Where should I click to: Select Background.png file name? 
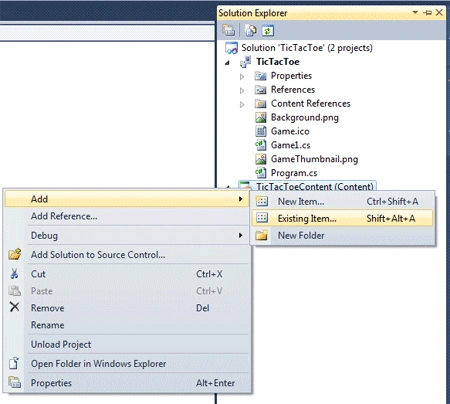point(305,118)
